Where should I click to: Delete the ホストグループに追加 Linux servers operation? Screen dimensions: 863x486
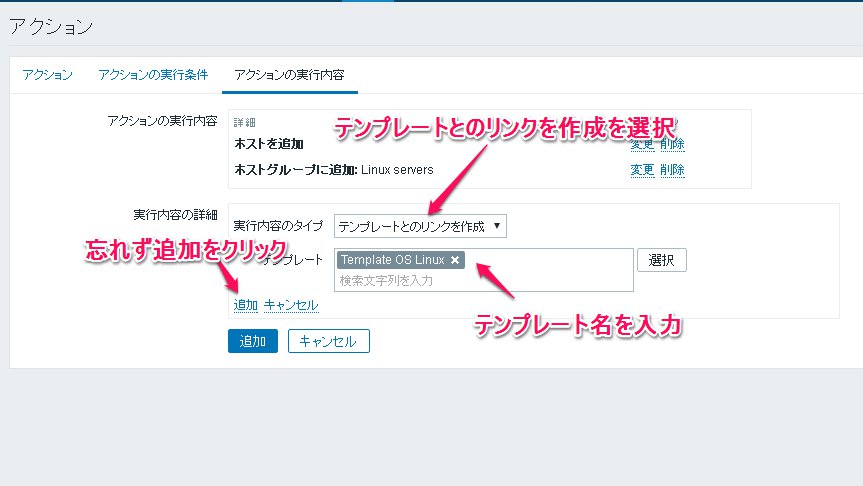click(x=672, y=170)
